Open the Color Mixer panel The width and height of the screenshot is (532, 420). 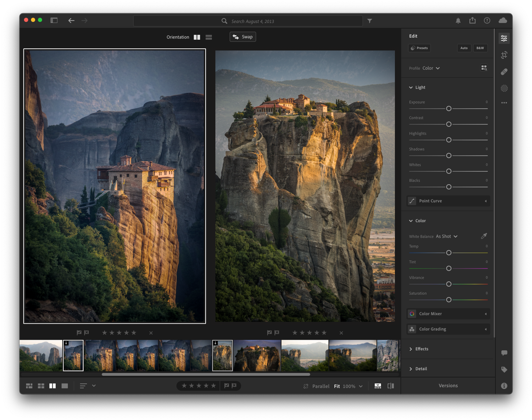[x=448, y=314]
